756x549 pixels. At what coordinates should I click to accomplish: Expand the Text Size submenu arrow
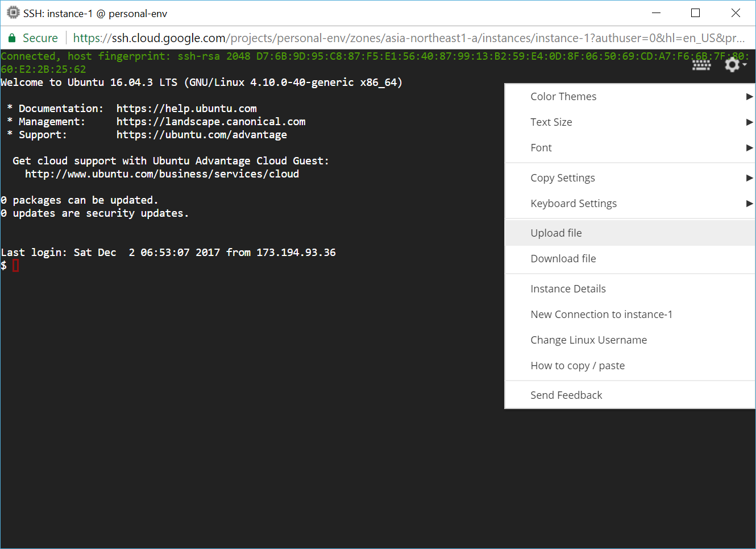coord(749,122)
